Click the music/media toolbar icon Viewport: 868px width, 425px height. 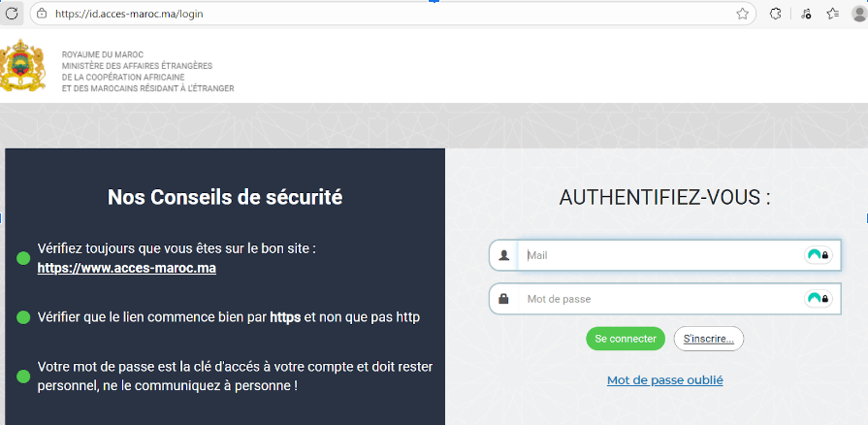coord(805,14)
